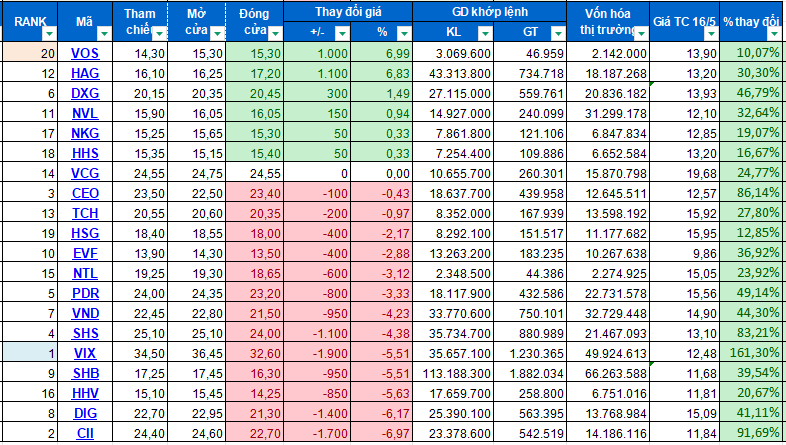Open the HHV stock link
This screenshot has height=445, width=786.
click(x=85, y=393)
